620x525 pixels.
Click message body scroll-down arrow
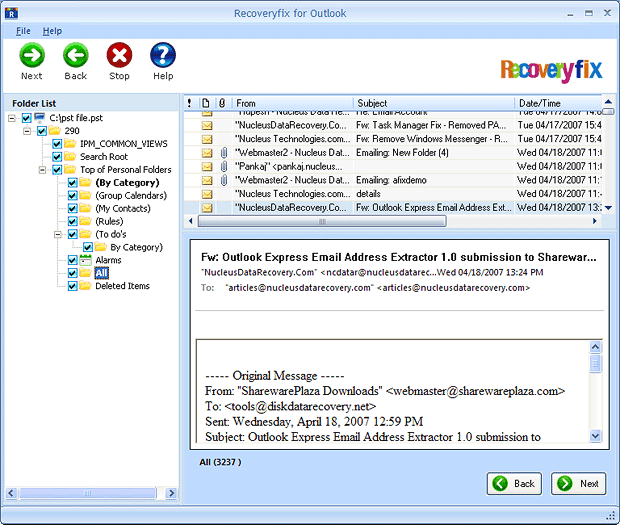pos(595,436)
